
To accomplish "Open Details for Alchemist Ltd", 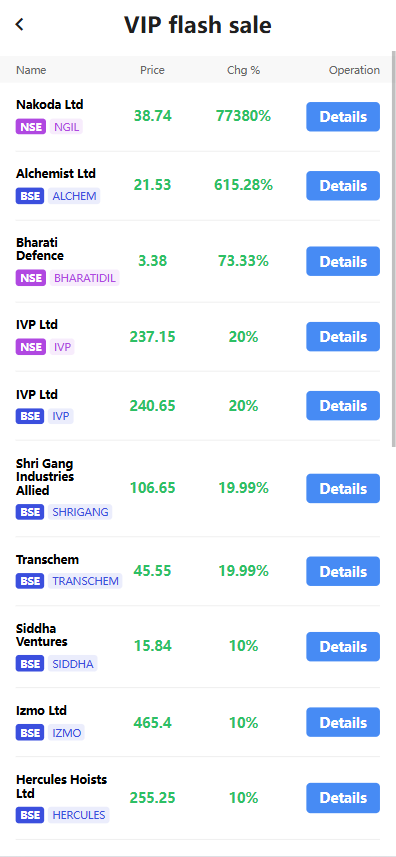I will (x=342, y=186).
